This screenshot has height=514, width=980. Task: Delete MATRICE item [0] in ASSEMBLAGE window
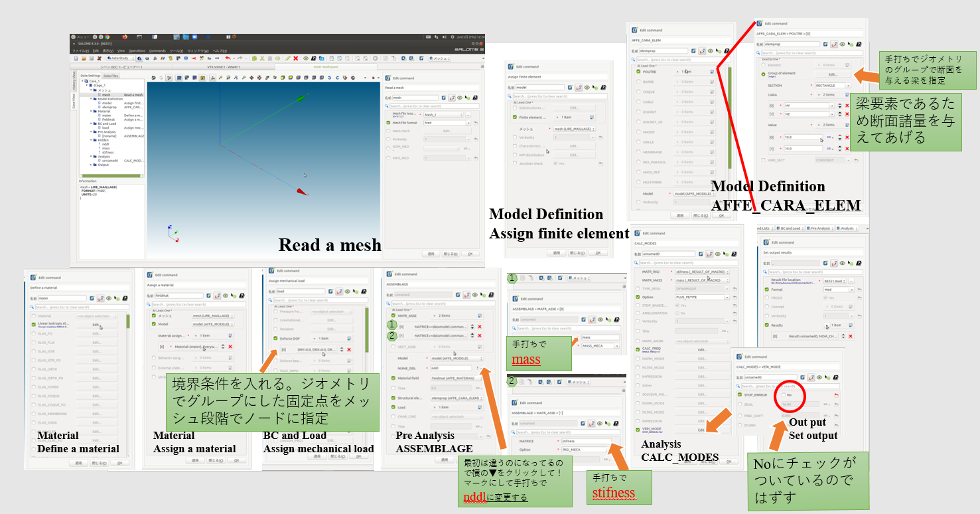(480, 327)
